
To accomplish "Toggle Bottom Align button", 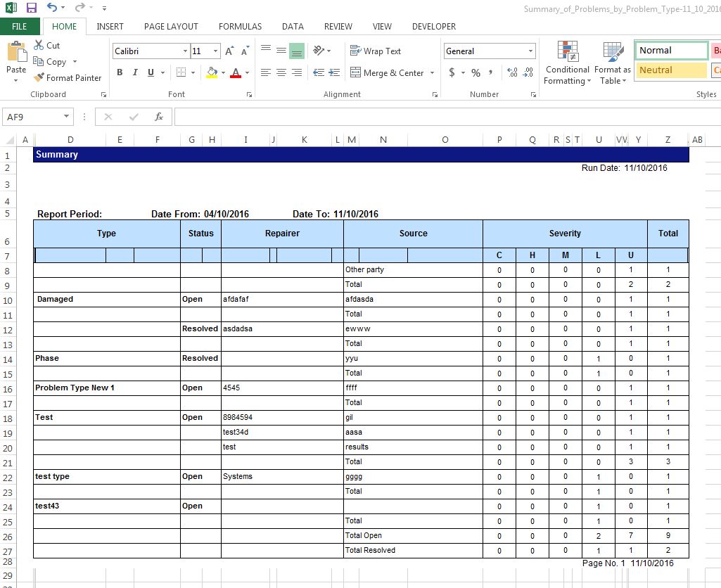I will pos(297,51).
